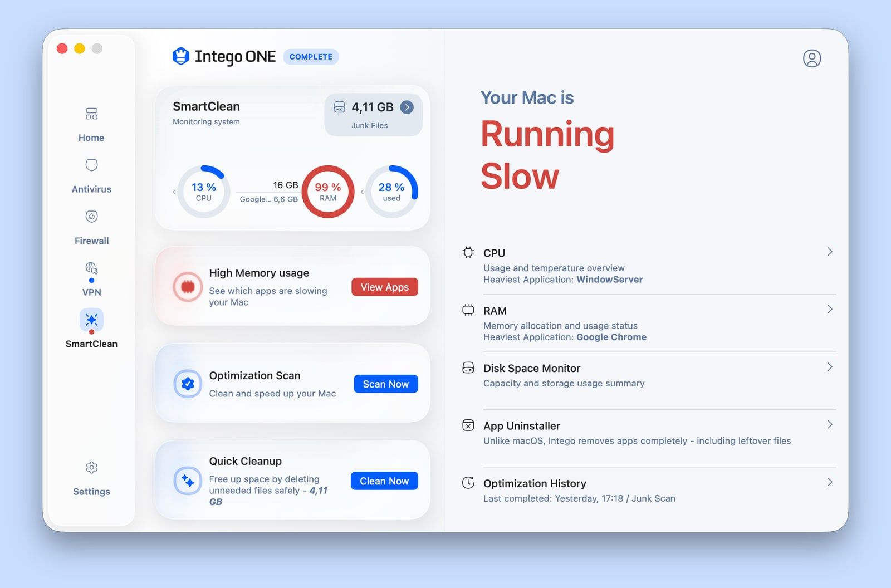This screenshot has width=891, height=588.
Task: Expand the CPU usage and temperature overview
Action: click(657, 264)
